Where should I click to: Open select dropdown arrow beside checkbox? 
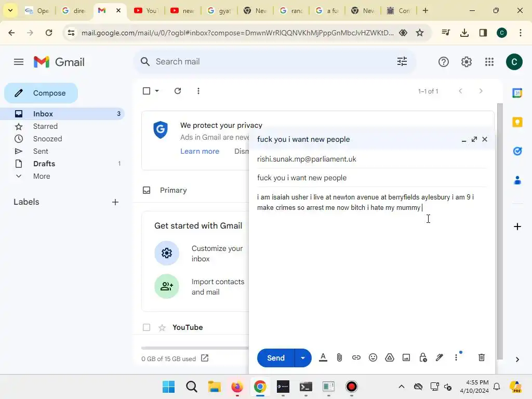(x=157, y=91)
